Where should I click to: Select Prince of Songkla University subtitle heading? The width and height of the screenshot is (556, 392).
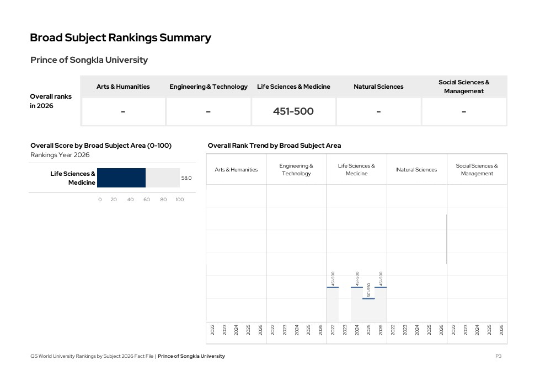(89, 60)
